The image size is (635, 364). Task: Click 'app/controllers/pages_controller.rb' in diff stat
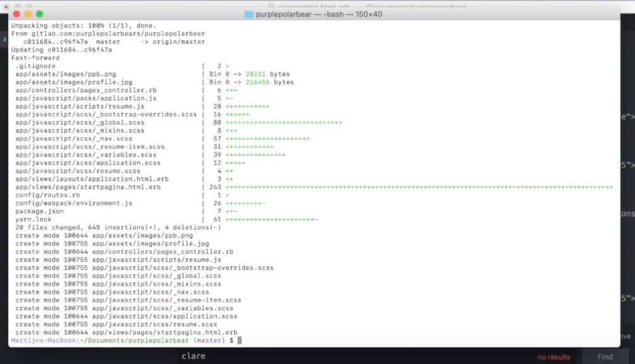[x=86, y=90]
